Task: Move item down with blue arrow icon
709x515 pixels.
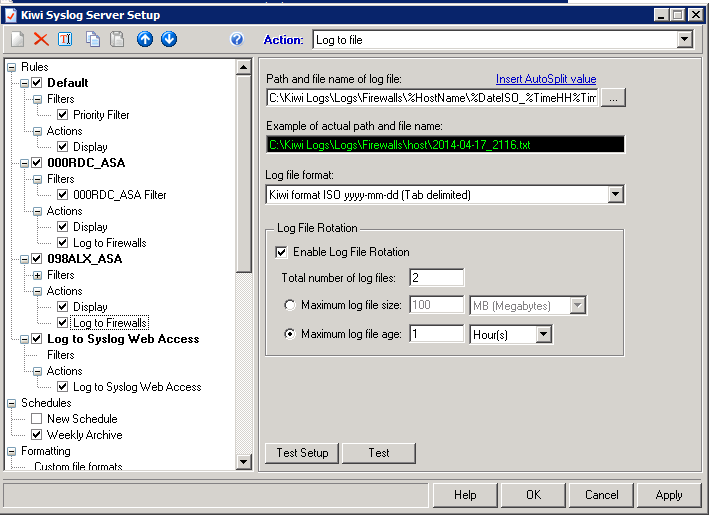Action: [169, 39]
